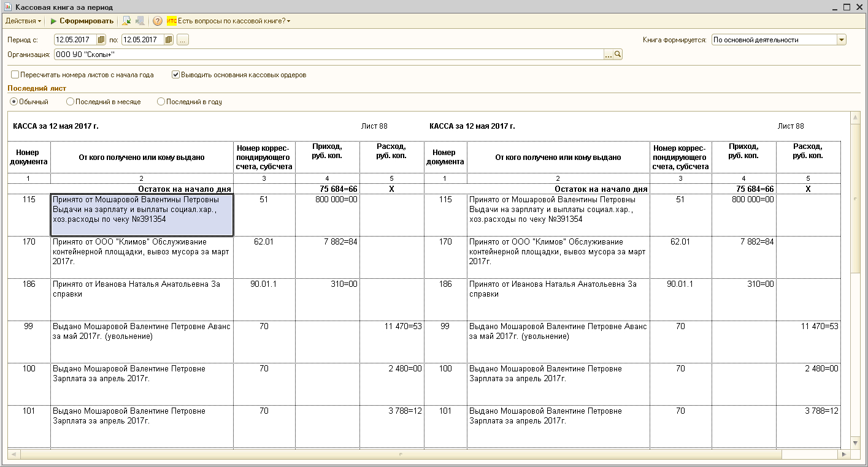Select the Обычный radio button
The image size is (868, 467).
[x=14, y=102]
